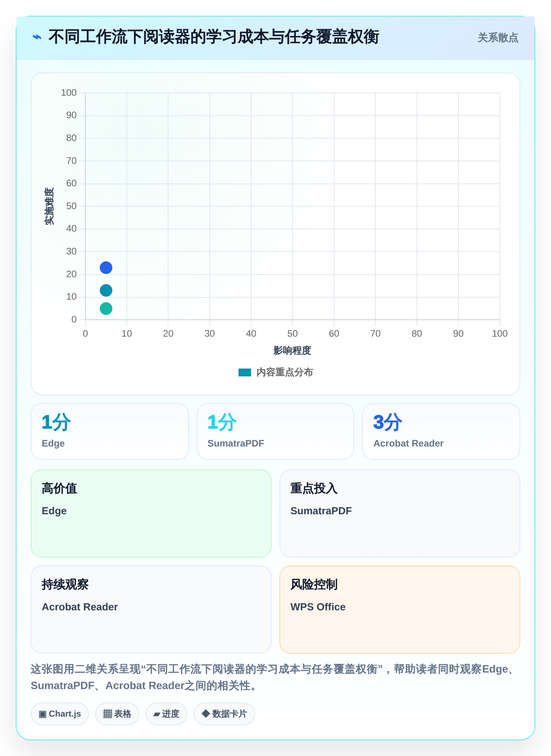Select the dark blue scatter point
Viewport: 551px width, 756px height.
pos(106,268)
